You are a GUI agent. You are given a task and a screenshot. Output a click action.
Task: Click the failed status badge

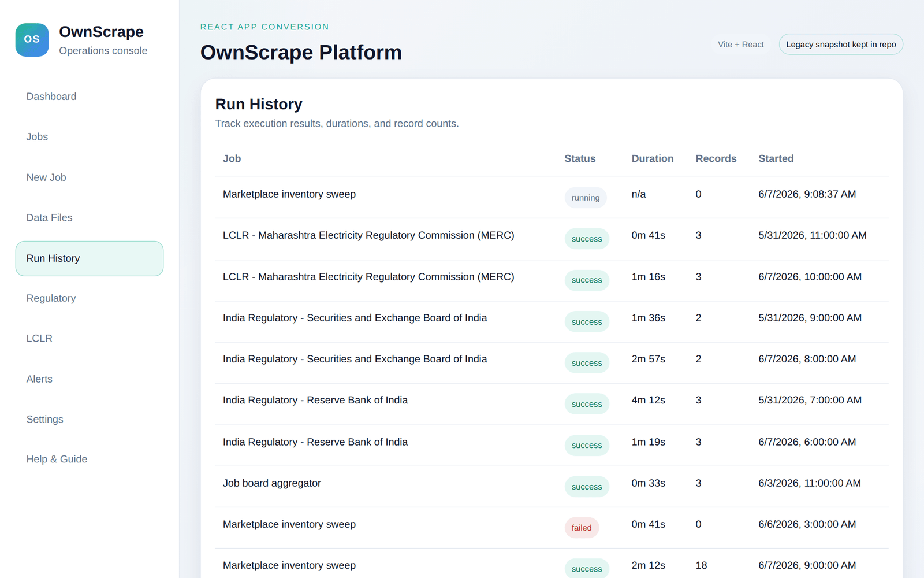(582, 528)
